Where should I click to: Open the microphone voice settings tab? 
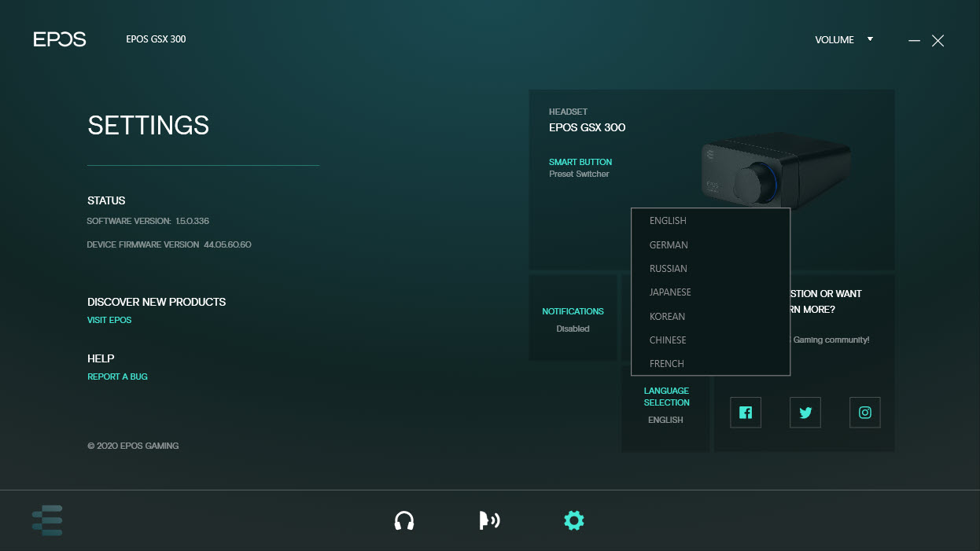pyautogui.click(x=489, y=520)
